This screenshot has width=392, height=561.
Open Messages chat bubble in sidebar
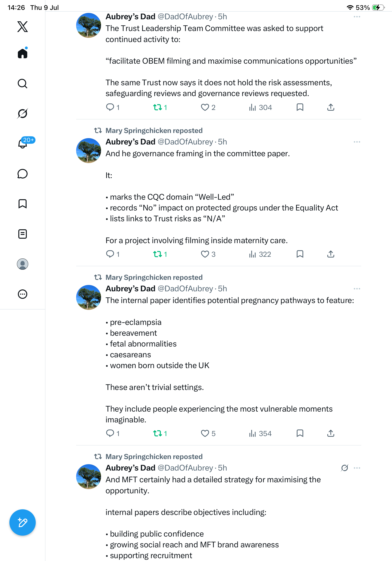coord(23,174)
